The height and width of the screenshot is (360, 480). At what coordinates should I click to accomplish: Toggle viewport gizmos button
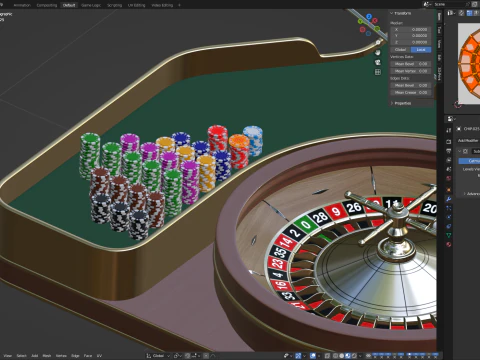(298, 356)
